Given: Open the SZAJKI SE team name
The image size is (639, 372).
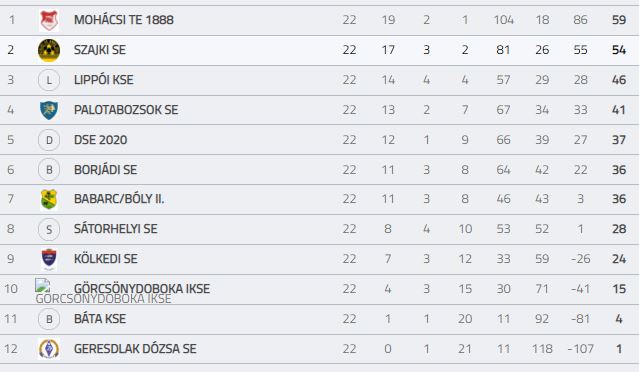Looking at the screenshot, I should [x=100, y=50].
